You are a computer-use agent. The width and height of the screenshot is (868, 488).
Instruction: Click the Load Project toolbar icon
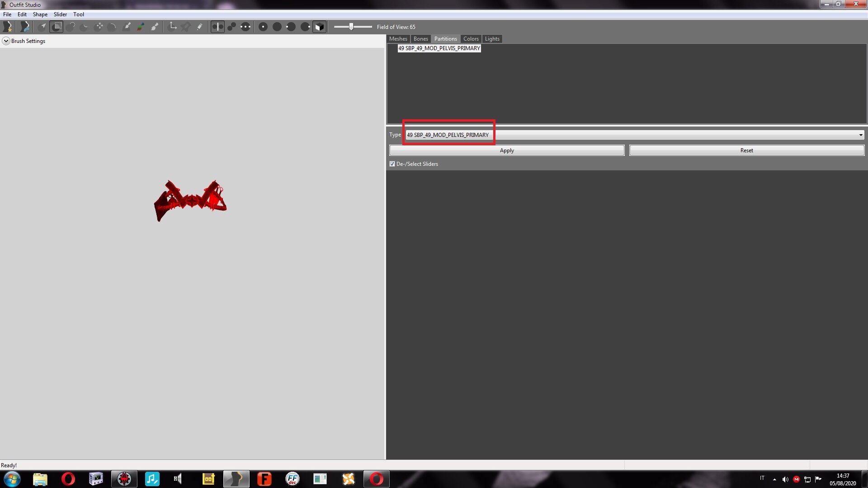(x=25, y=27)
